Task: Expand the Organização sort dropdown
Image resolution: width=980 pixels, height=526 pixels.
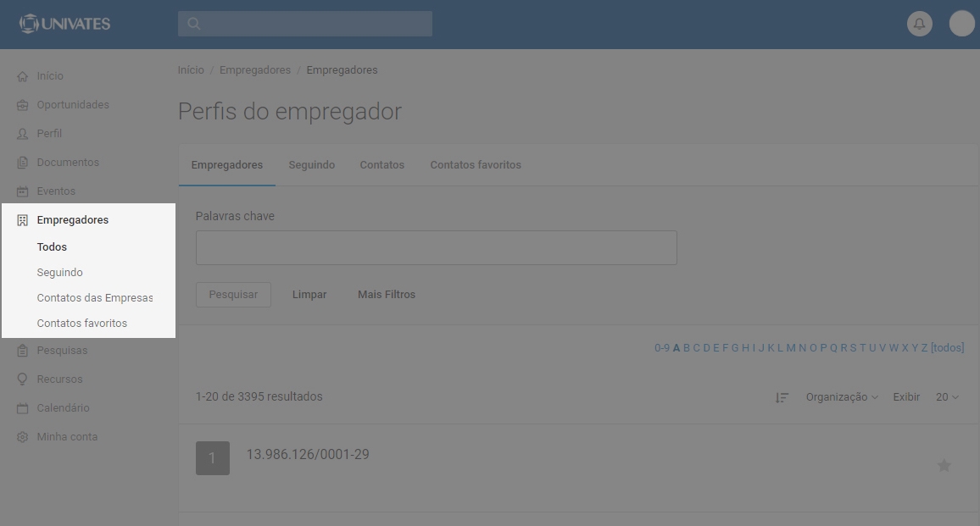Action: (841, 397)
